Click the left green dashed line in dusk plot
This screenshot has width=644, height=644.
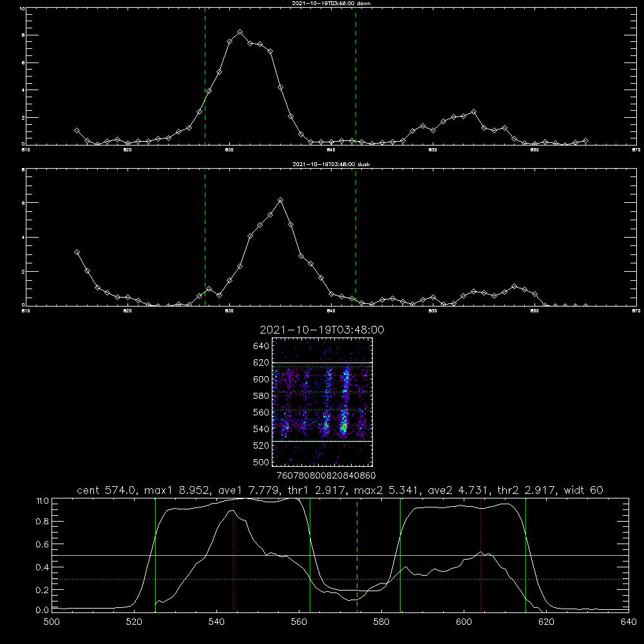click(x=205, y=238)
